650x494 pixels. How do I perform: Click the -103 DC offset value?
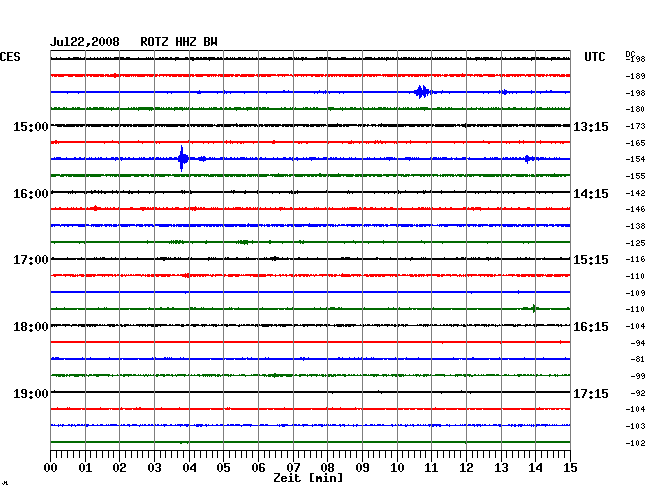635,426
